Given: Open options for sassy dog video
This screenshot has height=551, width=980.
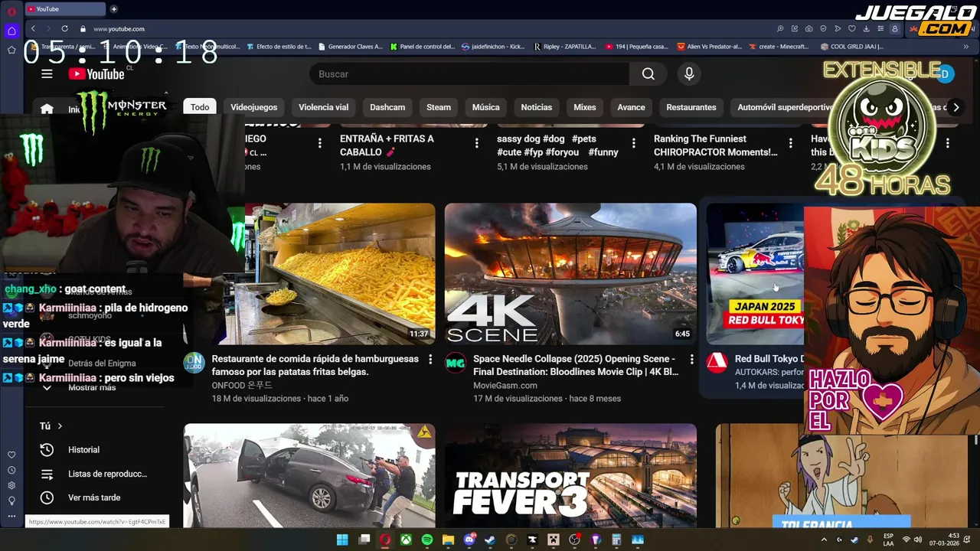Looking at the screenshot, I should pyautogui.click(x=633, y=143).
